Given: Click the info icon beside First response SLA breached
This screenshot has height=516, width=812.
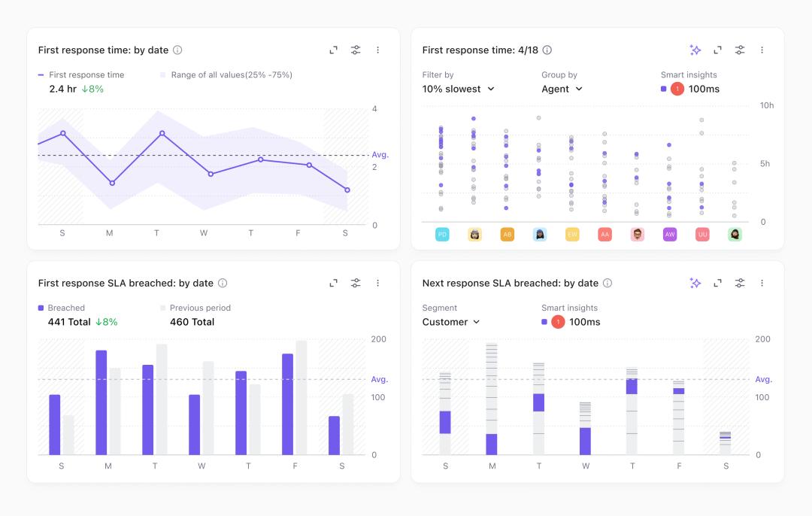Looking at the screenshot, I should (x=222, y=283).
